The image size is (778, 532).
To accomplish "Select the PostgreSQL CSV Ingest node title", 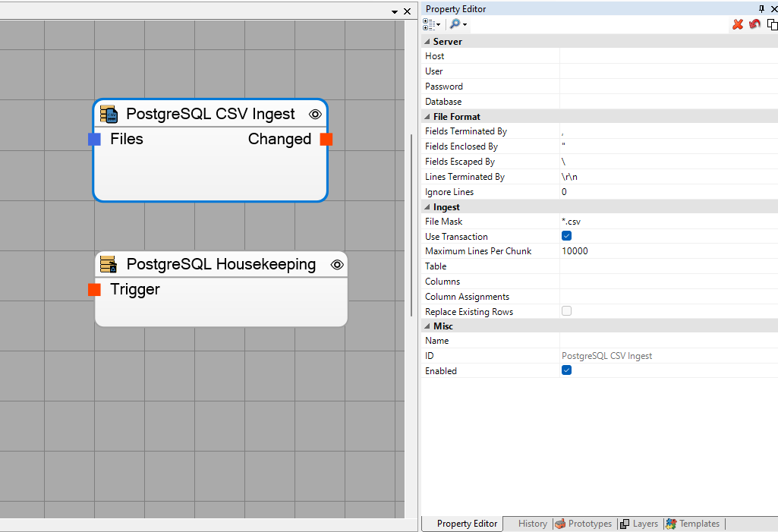I will tap(210, 114).
